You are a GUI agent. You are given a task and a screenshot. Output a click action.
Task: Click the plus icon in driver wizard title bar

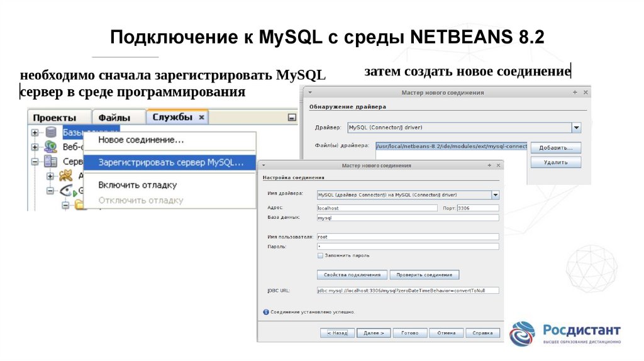click(575, 92)
